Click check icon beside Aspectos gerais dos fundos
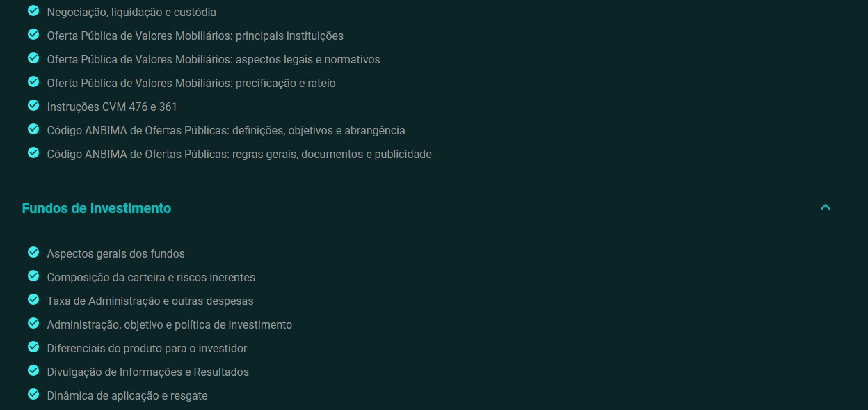The image size is (868, 410). [x=33, y=253]
